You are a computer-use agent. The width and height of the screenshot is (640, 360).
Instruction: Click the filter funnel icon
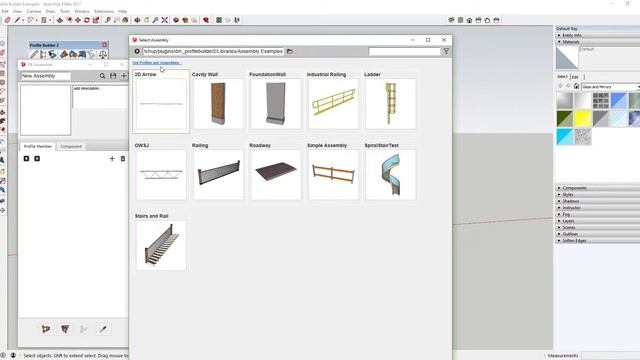pyautogui.click(x=446, y=51)
